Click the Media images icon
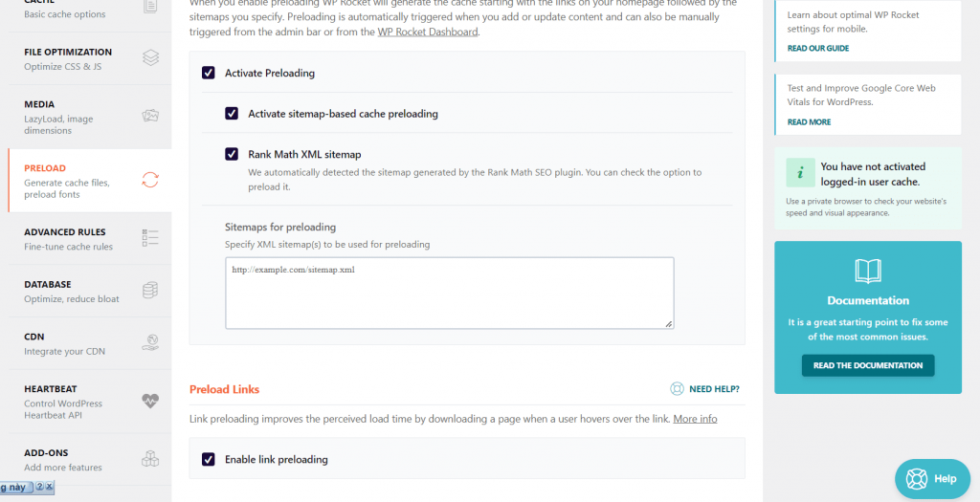980x502 pixels. pos(150,116)
